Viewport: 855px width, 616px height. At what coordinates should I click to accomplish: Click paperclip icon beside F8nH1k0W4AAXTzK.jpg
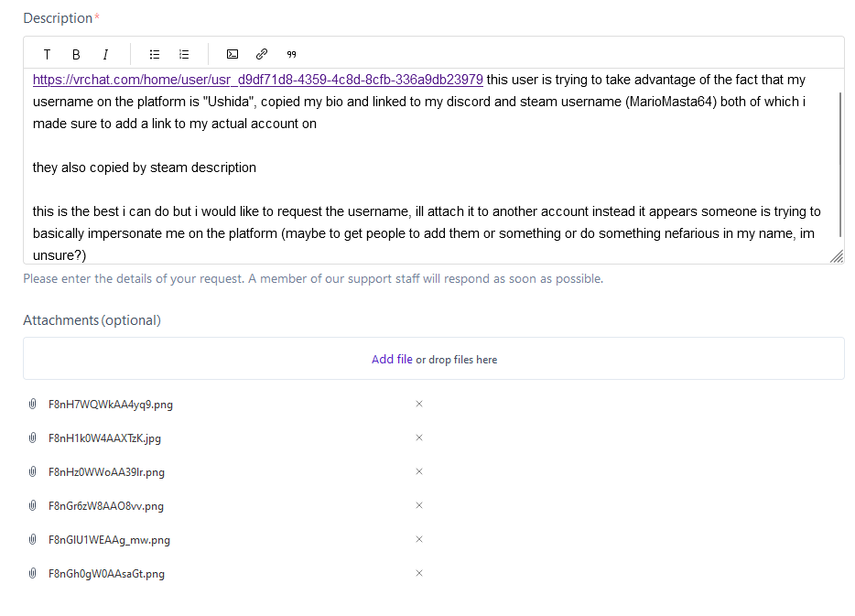tap(33, 438)
